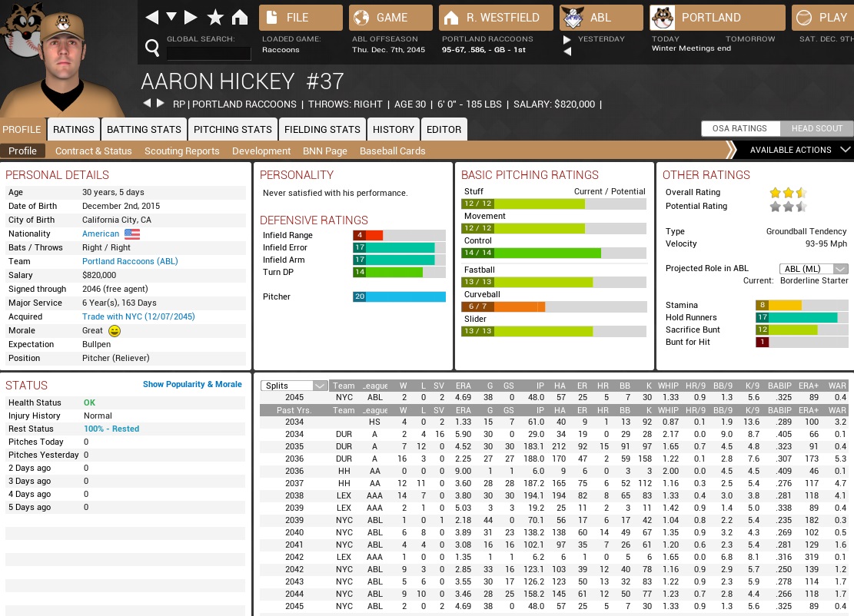Click the Portland Raccoons (ABL) team link
854x616 pixels.
130,261
